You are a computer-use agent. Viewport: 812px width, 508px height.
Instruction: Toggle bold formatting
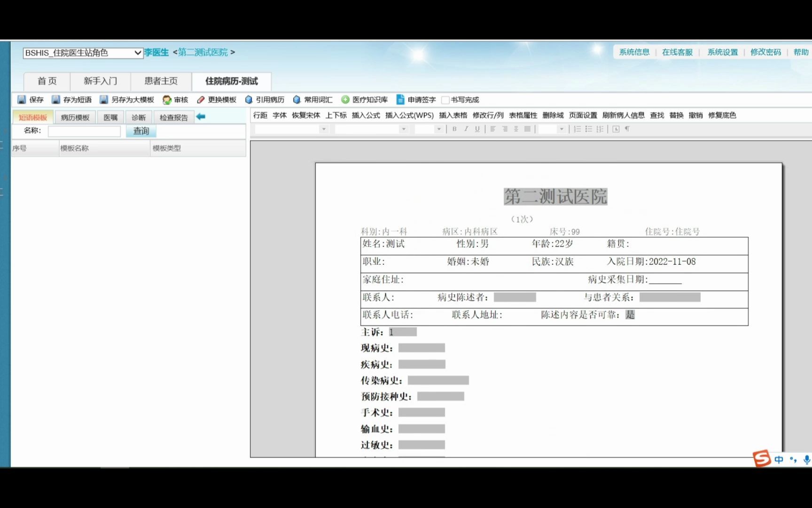454,129
